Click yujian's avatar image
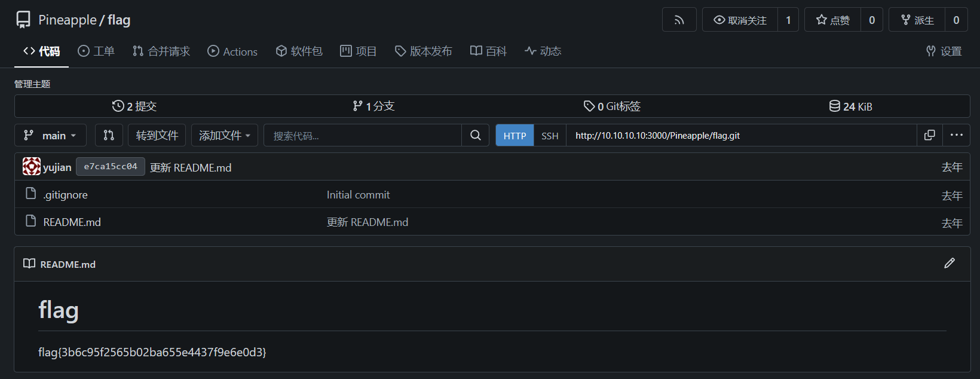The width and height of the screenshot is (980, 379). 32,167
